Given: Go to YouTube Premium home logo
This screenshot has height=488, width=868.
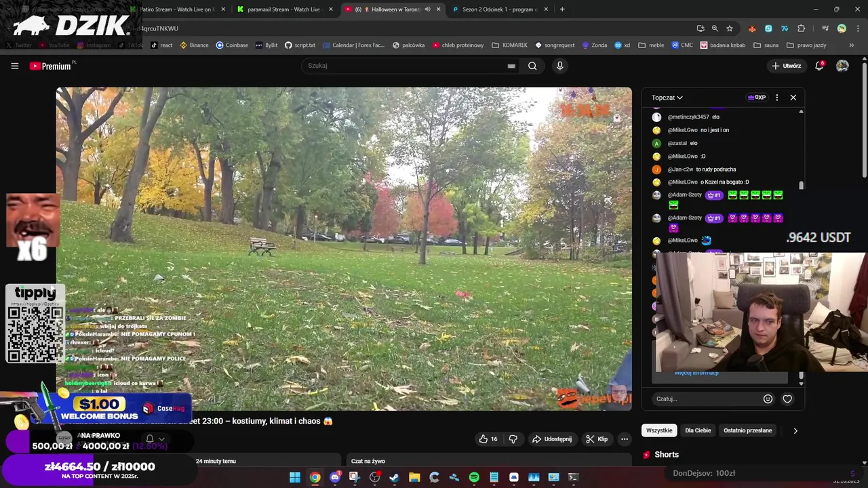Looking at the screenshot, I should (52, 66).
